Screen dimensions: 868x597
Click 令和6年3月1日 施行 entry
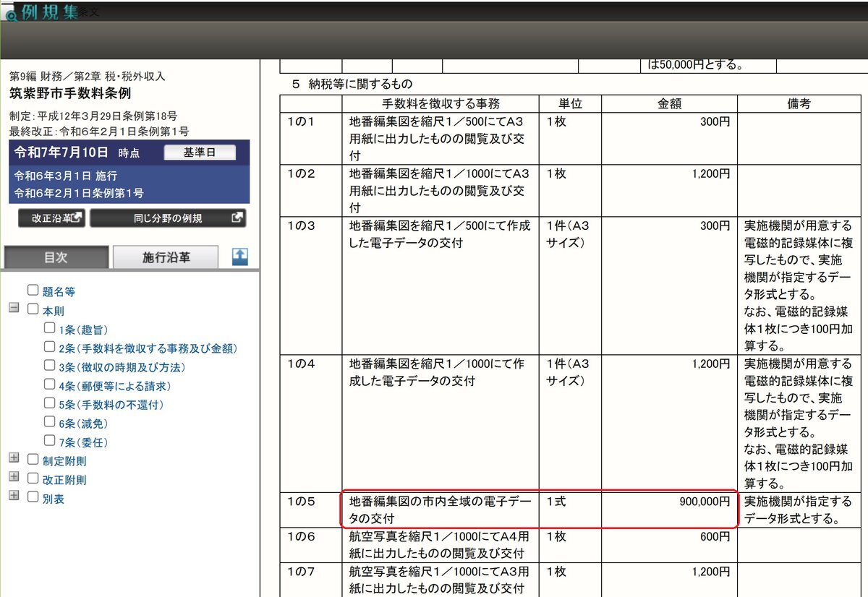point(66,176)
